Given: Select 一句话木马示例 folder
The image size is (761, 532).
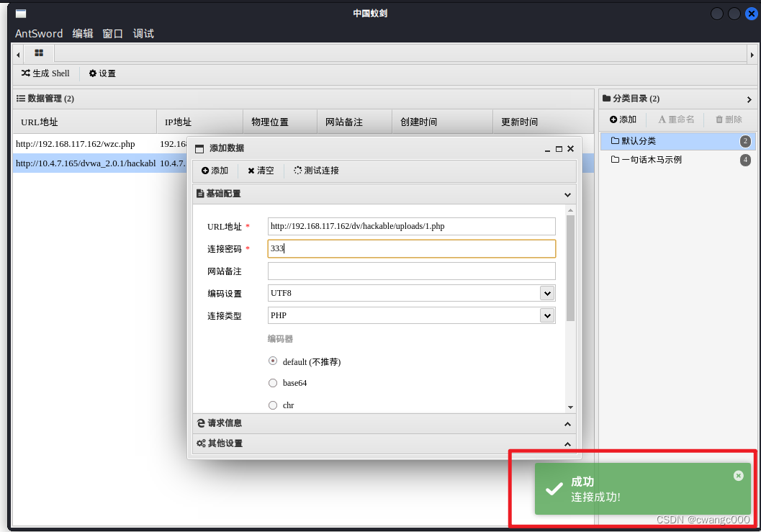Looking at the screenshot, I should pyautogui.click(x=677, y=160).
